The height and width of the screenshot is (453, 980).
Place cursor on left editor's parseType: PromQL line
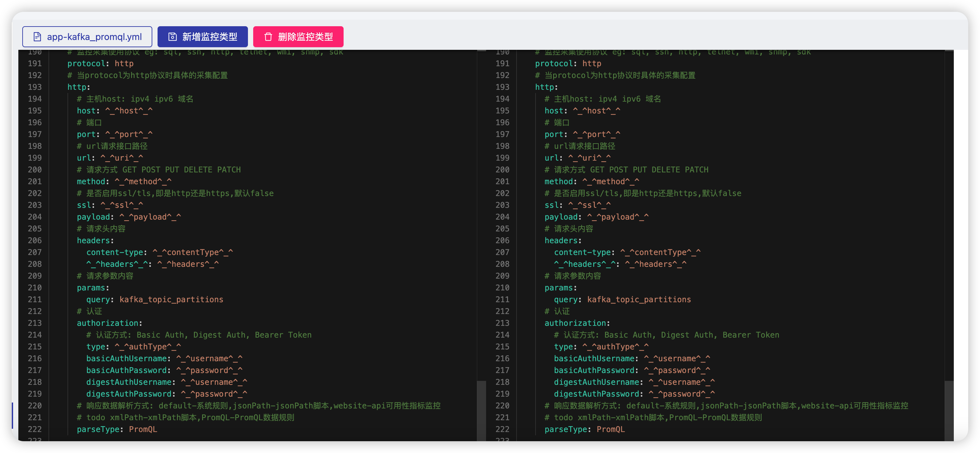pos(117,429)
